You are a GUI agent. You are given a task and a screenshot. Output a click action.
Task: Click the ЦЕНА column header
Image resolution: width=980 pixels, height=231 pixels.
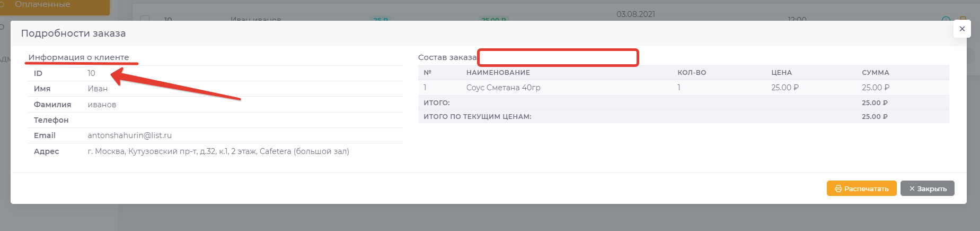[x=781, y=73]
